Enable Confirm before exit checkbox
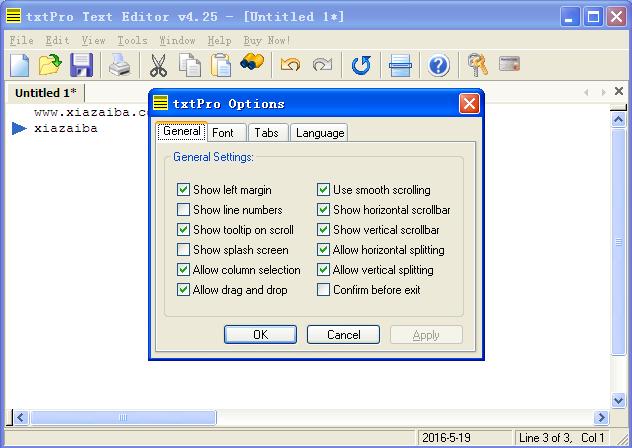The height and width of the screenshot is (448, 632). pos(323,290)
